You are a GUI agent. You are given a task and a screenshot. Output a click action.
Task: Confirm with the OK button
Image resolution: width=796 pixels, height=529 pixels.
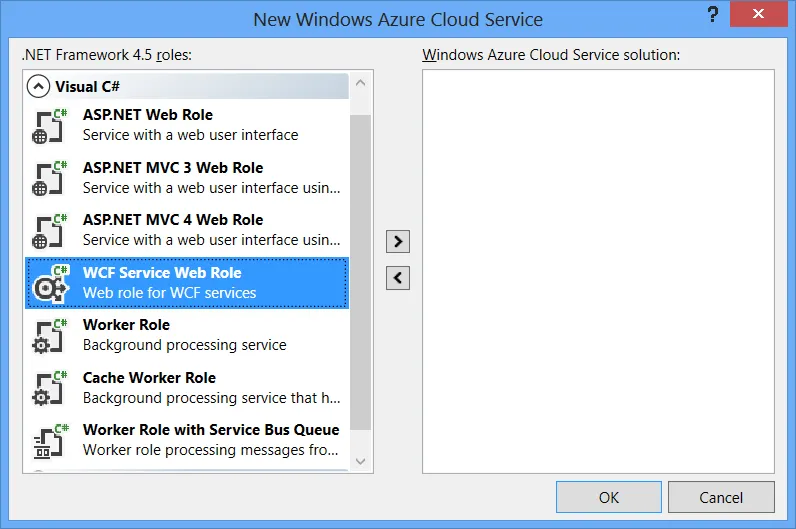point(609,497)
